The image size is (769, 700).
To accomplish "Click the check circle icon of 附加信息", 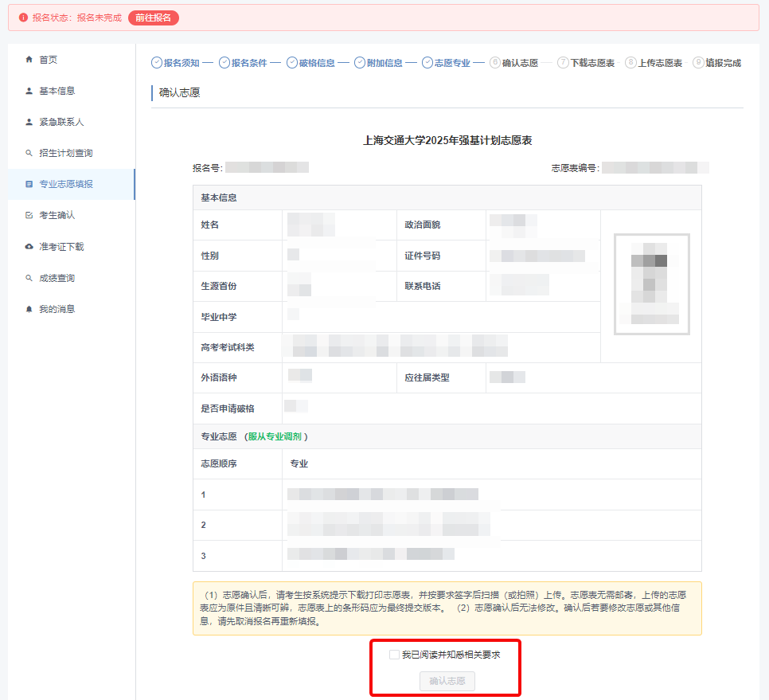I will pyautogui.click(x=360, y=63).
